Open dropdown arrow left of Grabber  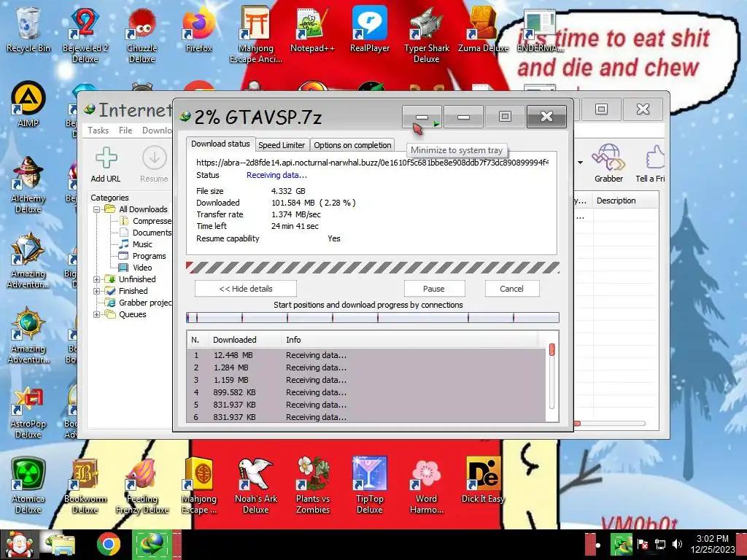(x=580, y=163)
